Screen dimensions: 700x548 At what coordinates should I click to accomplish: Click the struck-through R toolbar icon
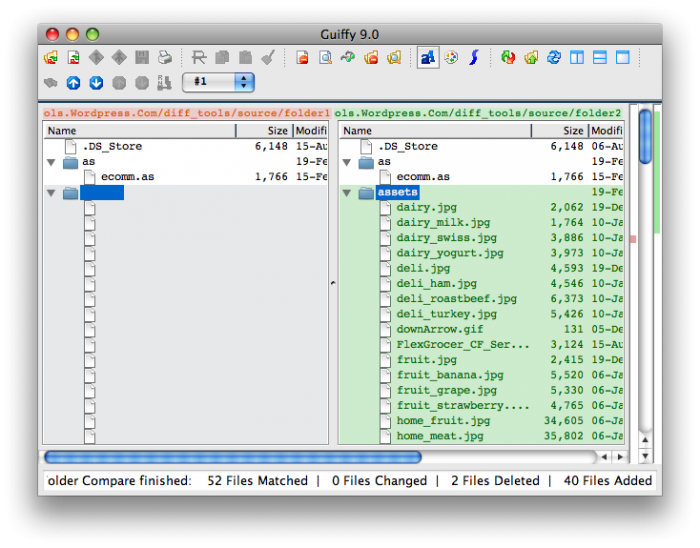pos(199,58)
